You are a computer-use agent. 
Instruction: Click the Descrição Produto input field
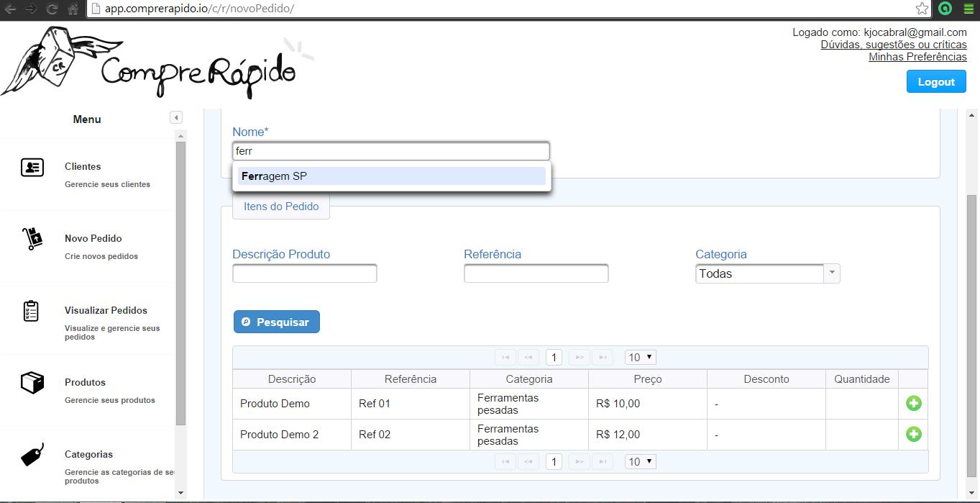(x=305, y=273)
